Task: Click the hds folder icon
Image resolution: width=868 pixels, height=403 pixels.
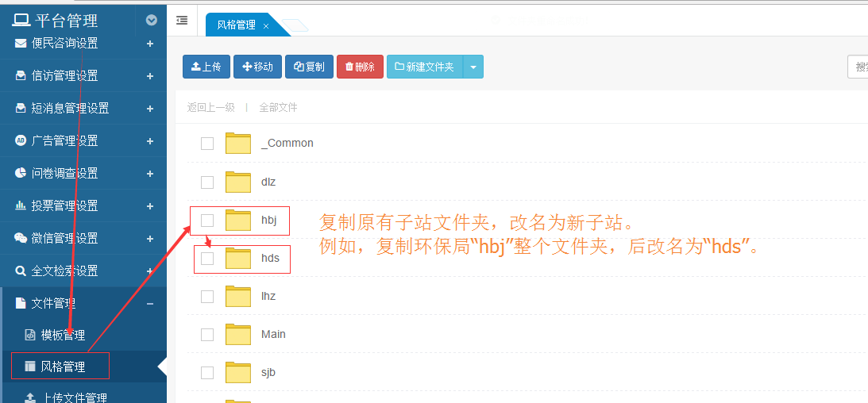Action: click(x=238, y=258)
